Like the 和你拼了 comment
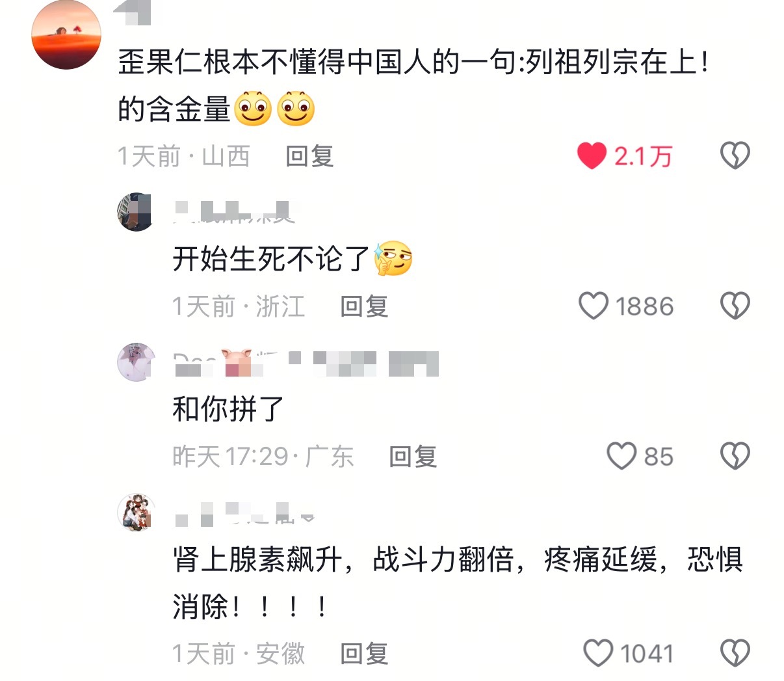This screenshot has height=681, width=784. (621, 457)
